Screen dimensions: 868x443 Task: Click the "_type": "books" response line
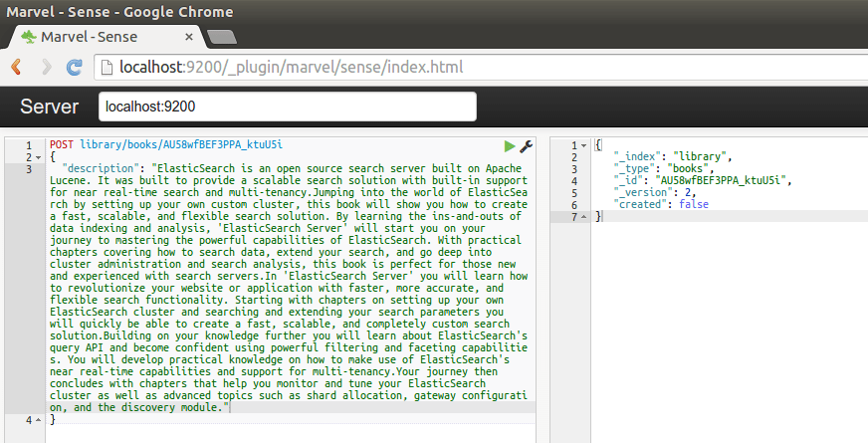click(664, 169)
